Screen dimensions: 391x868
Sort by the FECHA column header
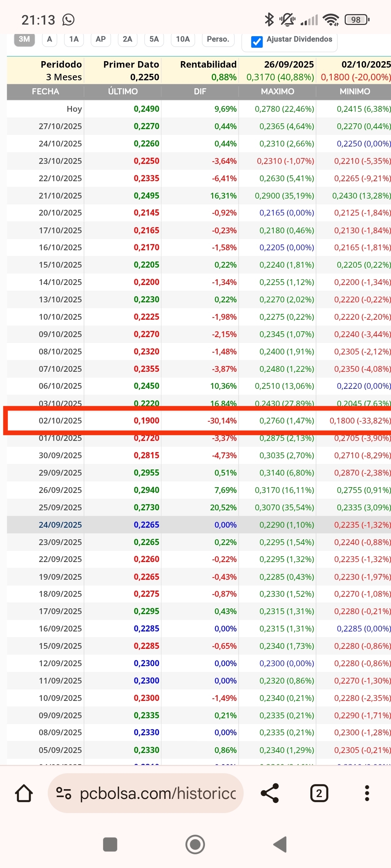click(45, 92)
